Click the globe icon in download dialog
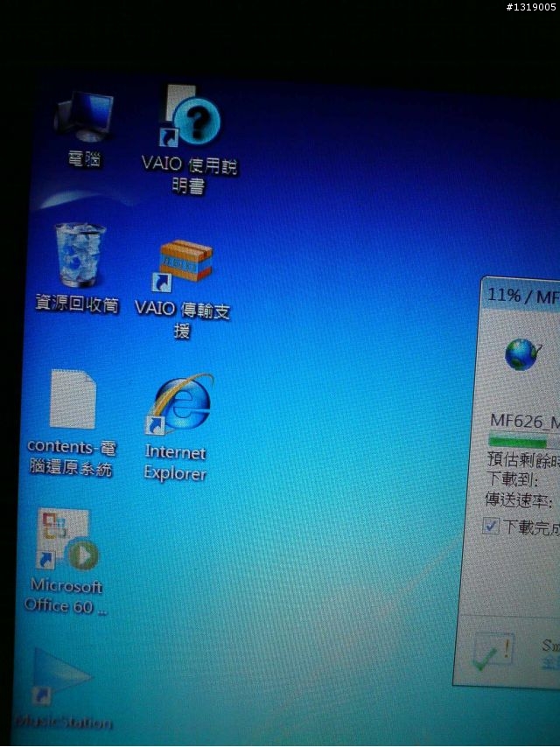Screen dimensions: 560x747 pyautogui.click(x=523, y=354)
